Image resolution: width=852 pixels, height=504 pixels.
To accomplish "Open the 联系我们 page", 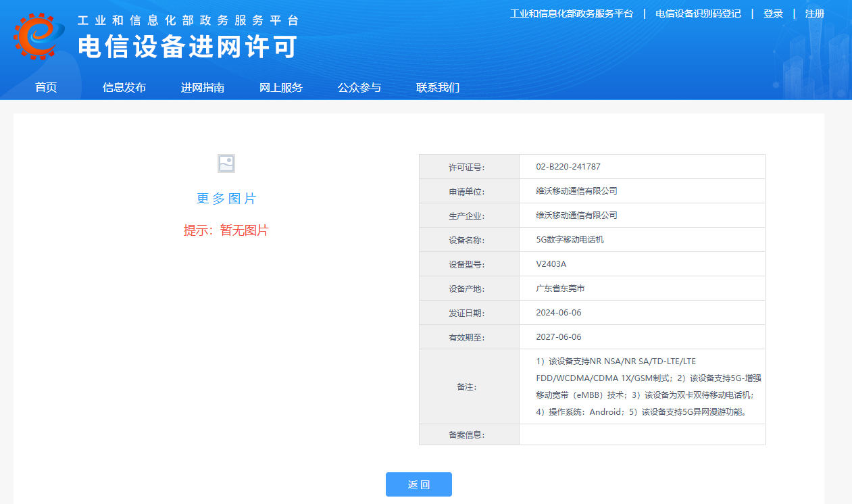I will 438,88.
